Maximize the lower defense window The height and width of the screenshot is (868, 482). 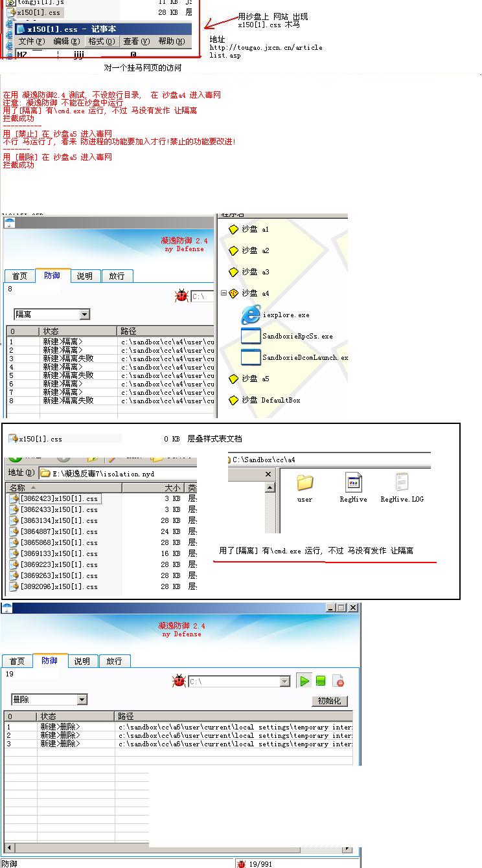(341, 608)
